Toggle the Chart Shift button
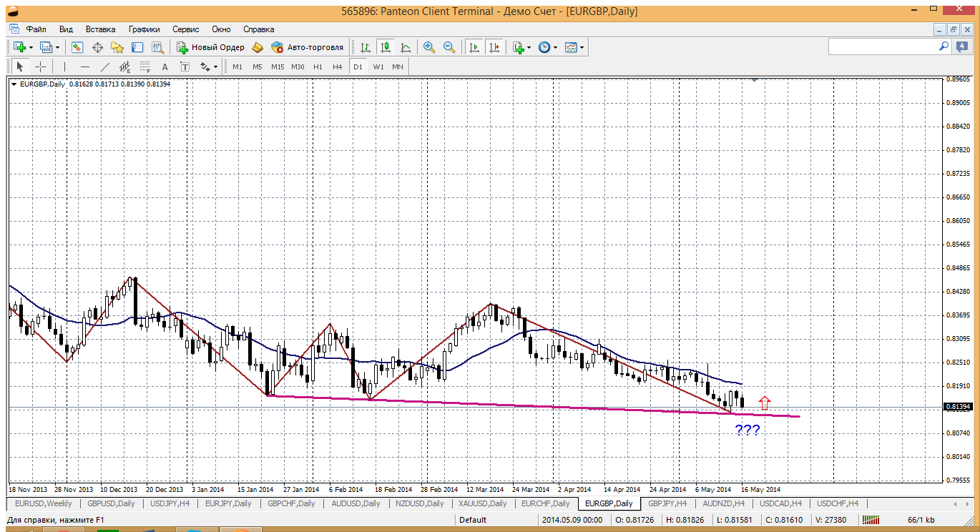The height and width of the screenshot is (532, 980). (494, 47)
